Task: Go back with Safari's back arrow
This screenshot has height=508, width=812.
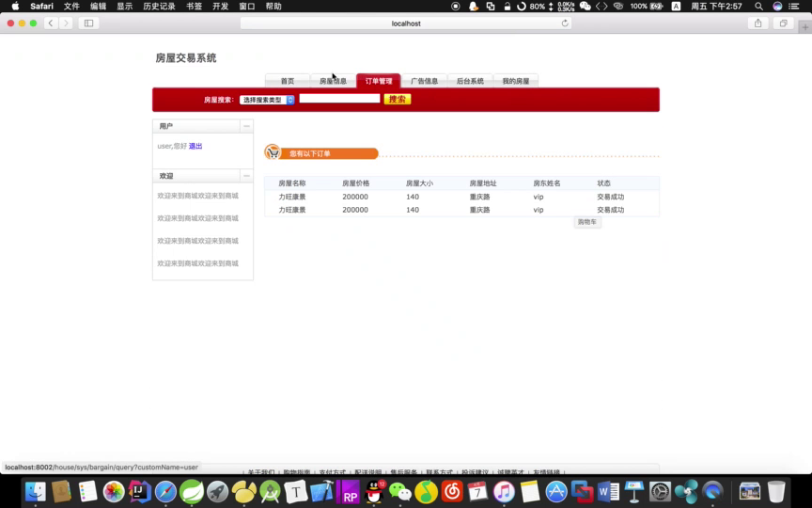Action: point(51,24)
